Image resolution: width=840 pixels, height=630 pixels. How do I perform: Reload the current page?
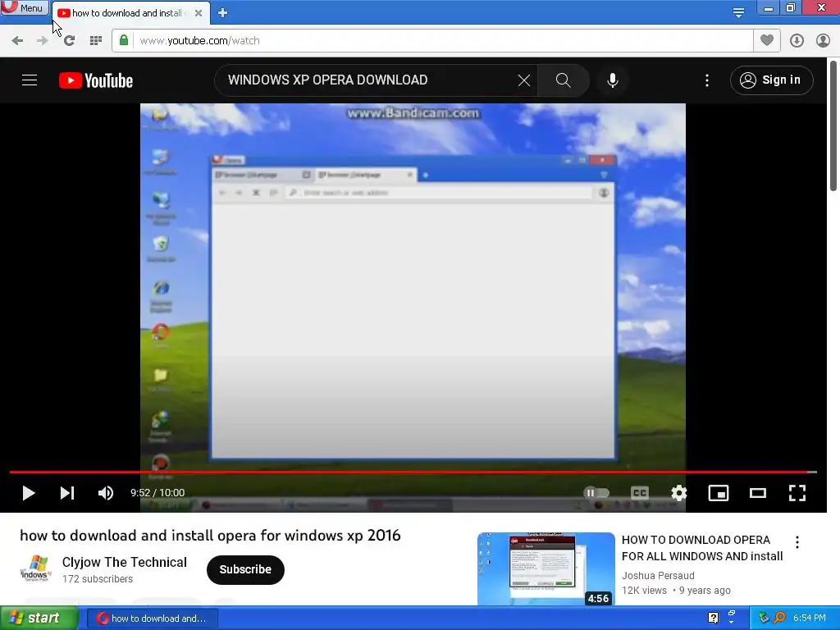[69, 40]
